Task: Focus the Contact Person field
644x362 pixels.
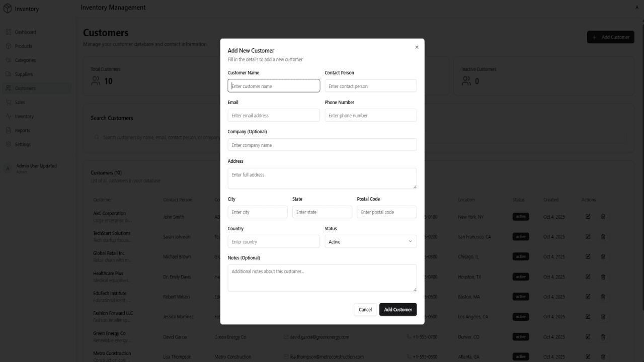Action: click(x=371, y=86)
